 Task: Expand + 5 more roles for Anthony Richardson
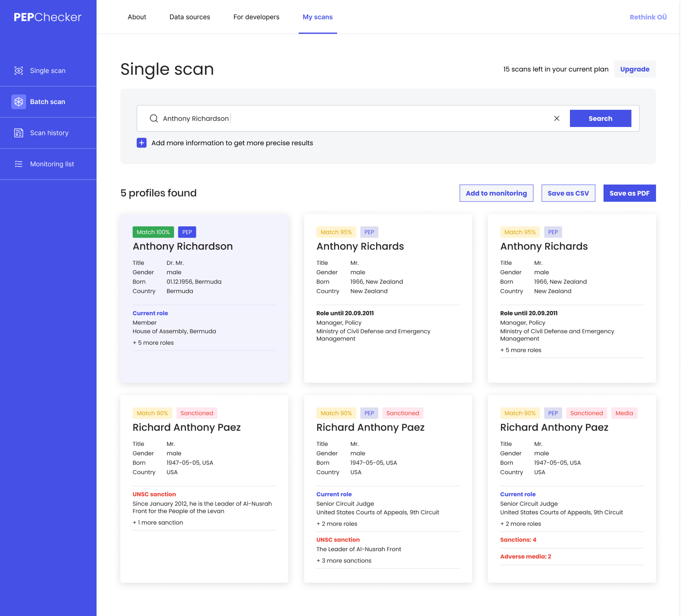[x=153, y=342]
